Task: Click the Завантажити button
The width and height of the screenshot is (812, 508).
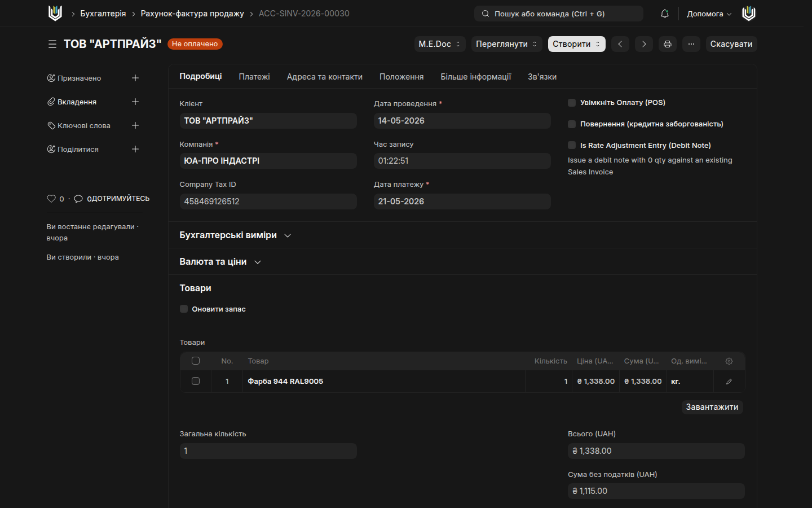Action: click(712, 407)
